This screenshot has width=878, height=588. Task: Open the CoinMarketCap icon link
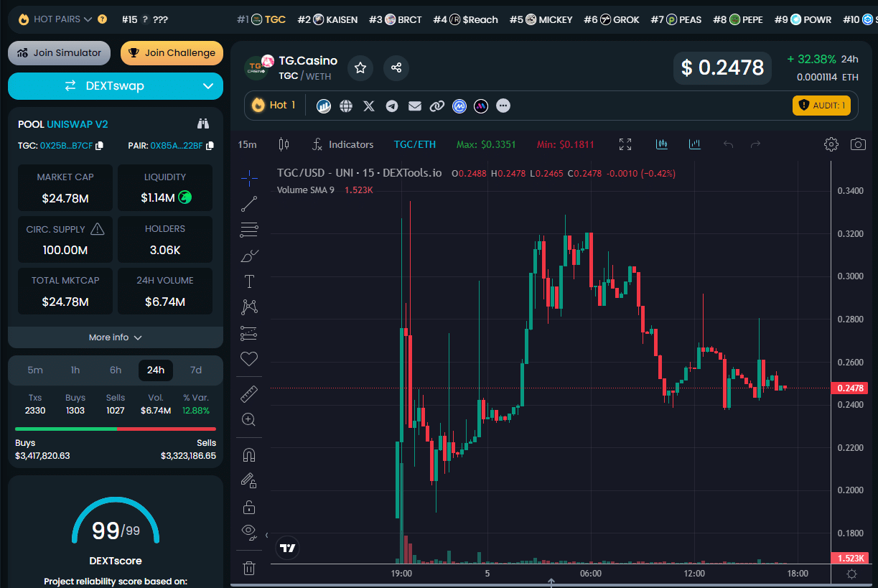(x=459, y=106)
